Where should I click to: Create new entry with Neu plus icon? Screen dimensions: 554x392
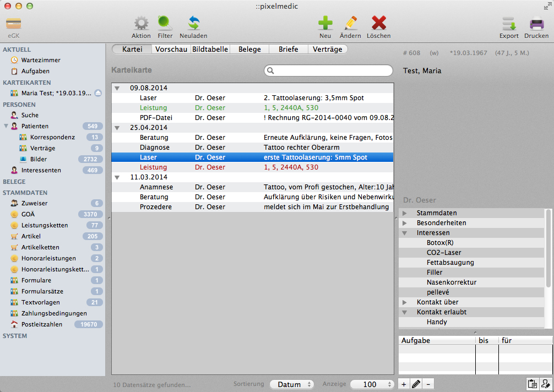point(325,23)
